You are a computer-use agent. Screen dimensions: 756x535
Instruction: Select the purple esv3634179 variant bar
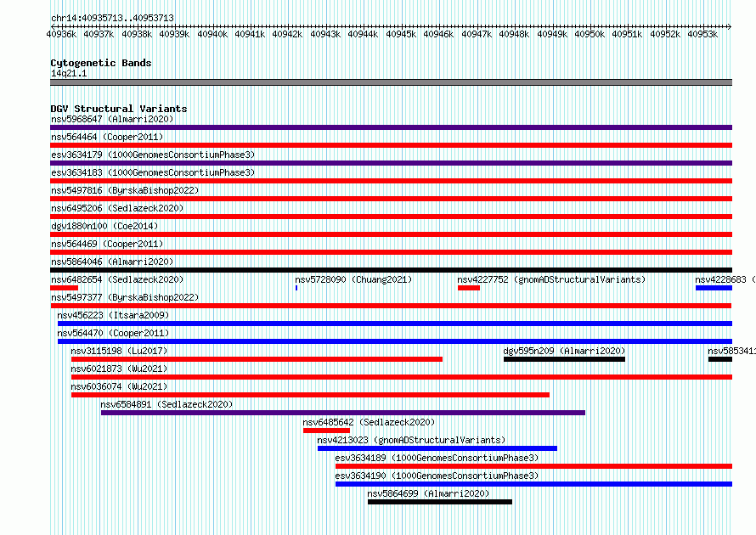391,163
